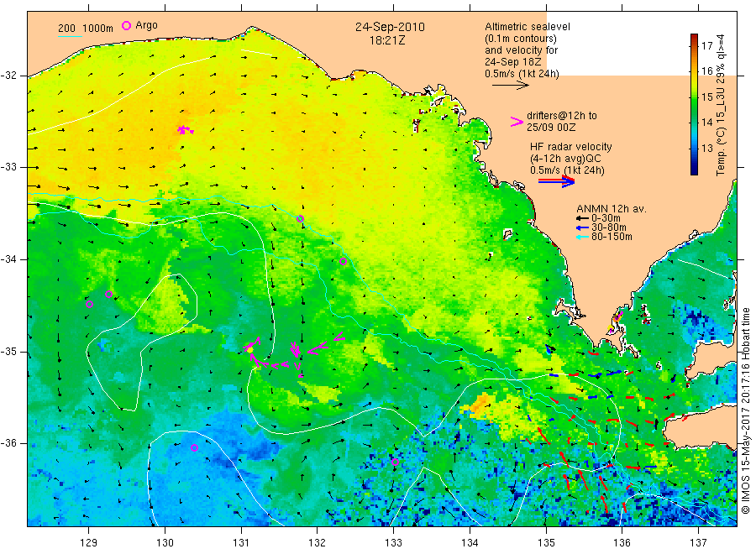Click the latitude label -32
Image resolution: width=756 pixels, height=554 pixels.
(8, 76)
